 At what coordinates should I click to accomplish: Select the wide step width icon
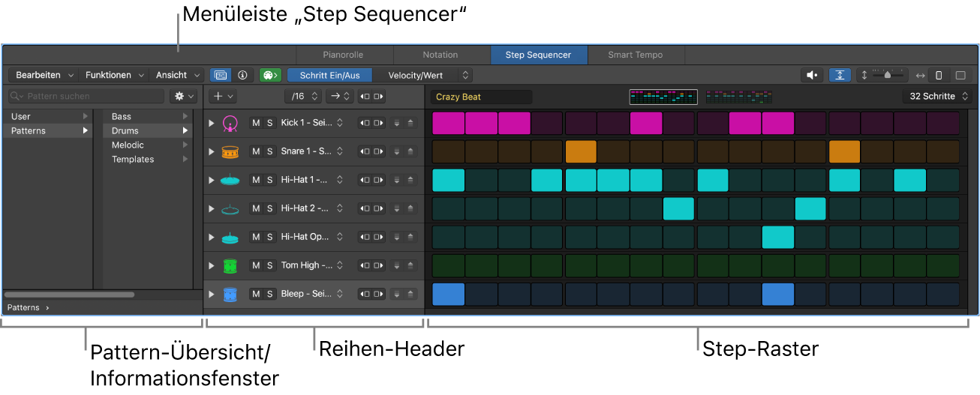[960, 75]
